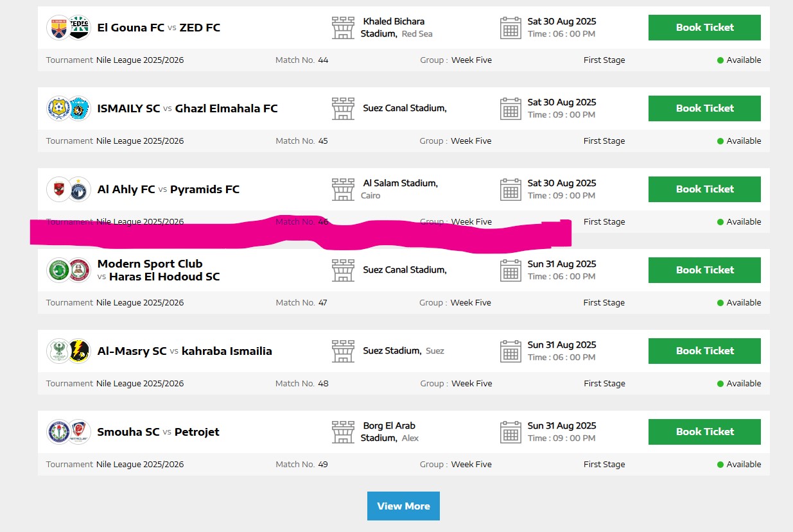Click stadium icon beside Khaled Bichara Stadium
The image size is (793, 532).
pyautogui.click(x=343, y=28)
